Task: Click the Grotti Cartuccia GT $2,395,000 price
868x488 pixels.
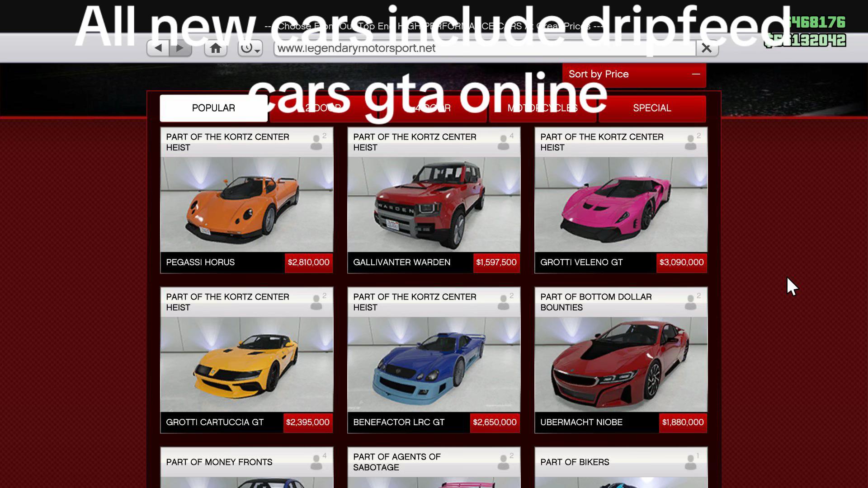Action: 308,422
